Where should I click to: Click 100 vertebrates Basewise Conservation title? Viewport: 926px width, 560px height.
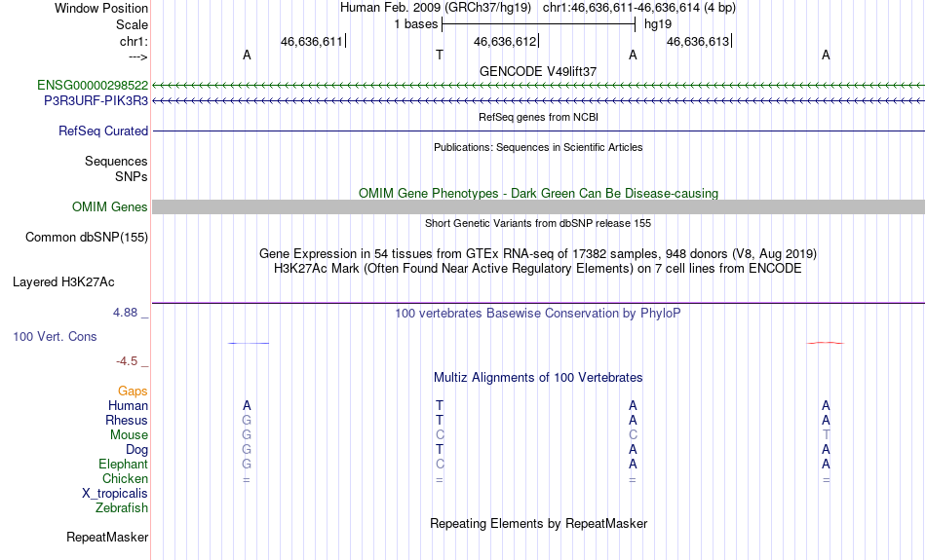538,313
